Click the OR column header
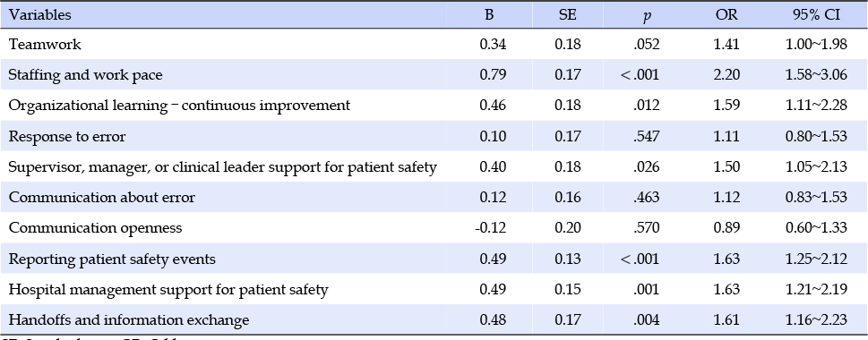The height and width of the screenshot is (340, 868). coord(726,15)
